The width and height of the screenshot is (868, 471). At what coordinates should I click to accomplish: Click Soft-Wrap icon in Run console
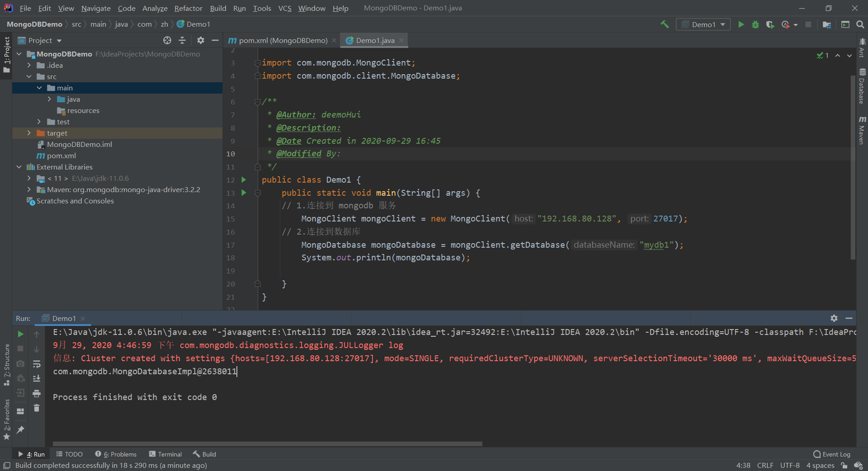click(x=37, y=364)
